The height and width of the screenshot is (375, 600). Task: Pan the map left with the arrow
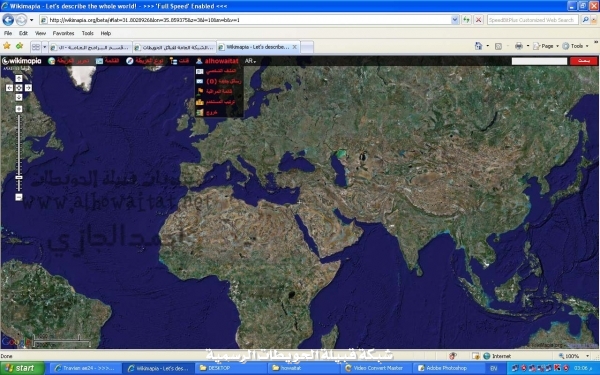(10, 88)
